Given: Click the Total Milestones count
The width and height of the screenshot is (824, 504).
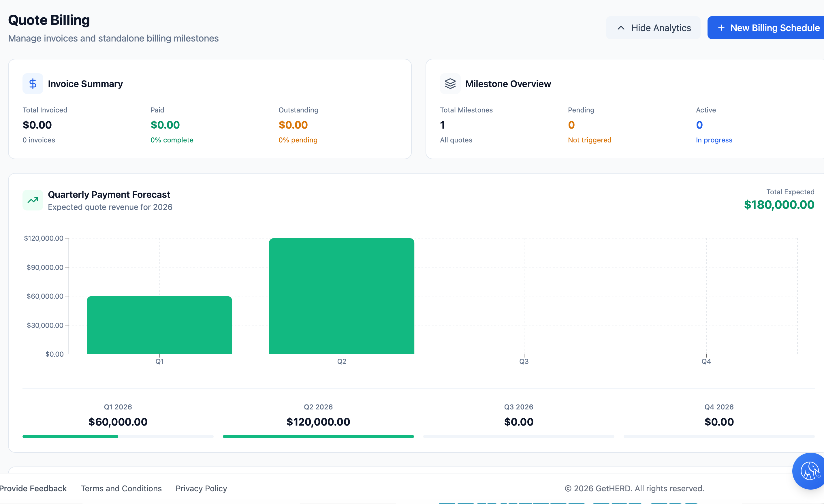Looking at the screenshot, I should (x=443, y=125).
